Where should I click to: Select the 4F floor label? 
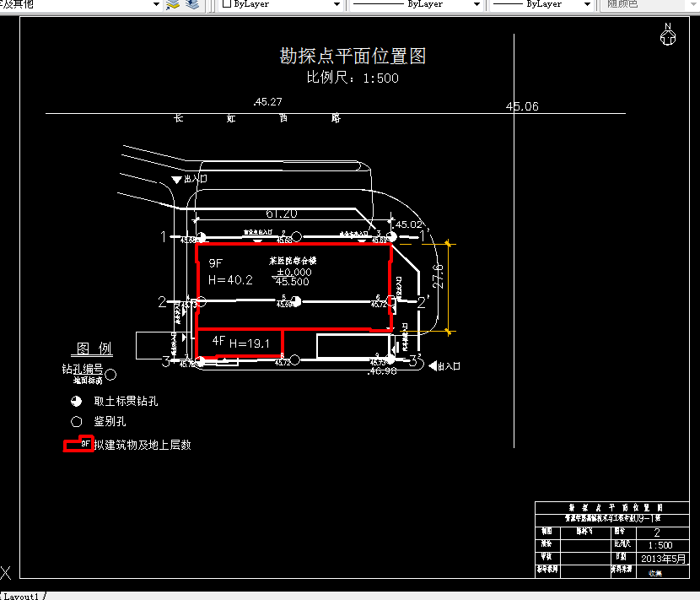[x=218, y=341]
